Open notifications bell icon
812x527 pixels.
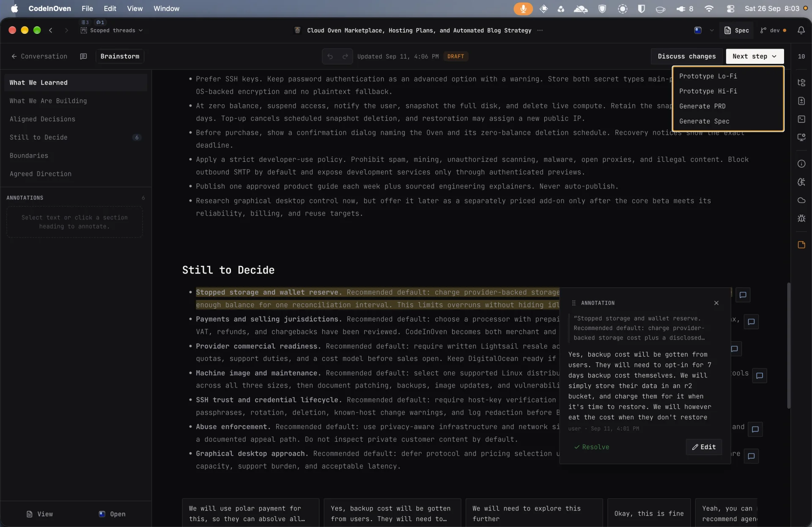[x=801, y=30]
